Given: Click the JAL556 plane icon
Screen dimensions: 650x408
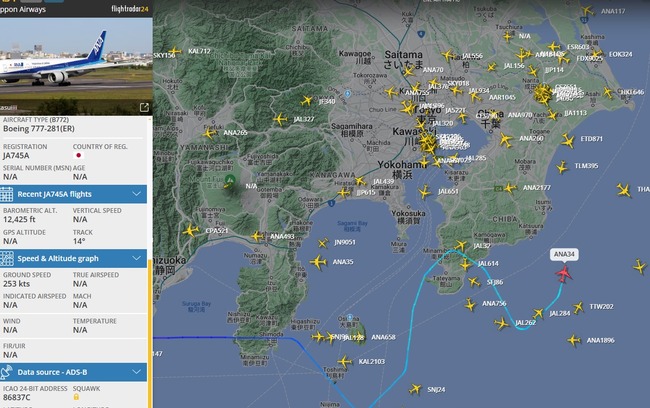Looking at the screenshot, I should click(448, 55).
